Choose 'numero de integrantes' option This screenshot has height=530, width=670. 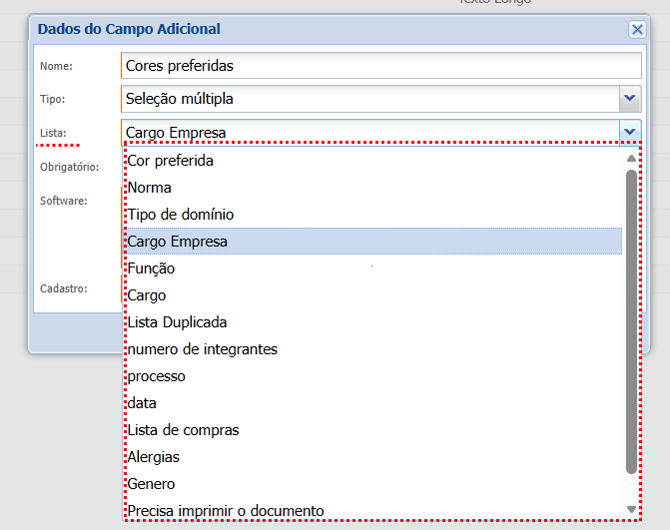tap(202, 349)
